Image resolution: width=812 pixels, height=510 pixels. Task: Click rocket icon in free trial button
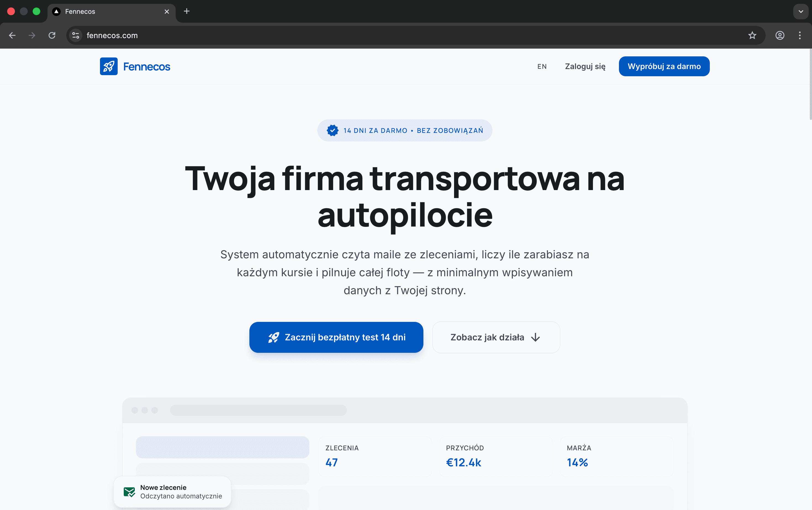tap(273, 337)
